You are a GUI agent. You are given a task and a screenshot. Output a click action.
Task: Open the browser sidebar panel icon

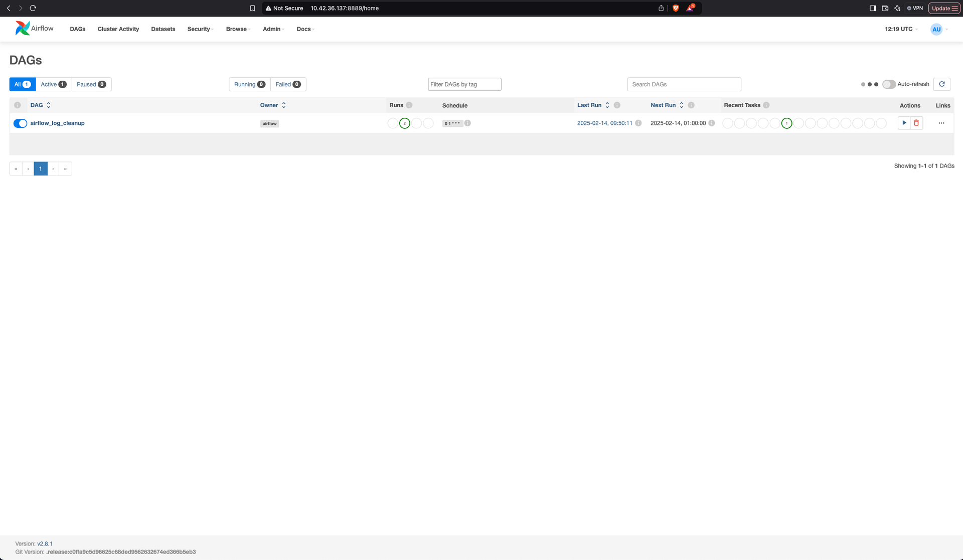tap(873, 8)
